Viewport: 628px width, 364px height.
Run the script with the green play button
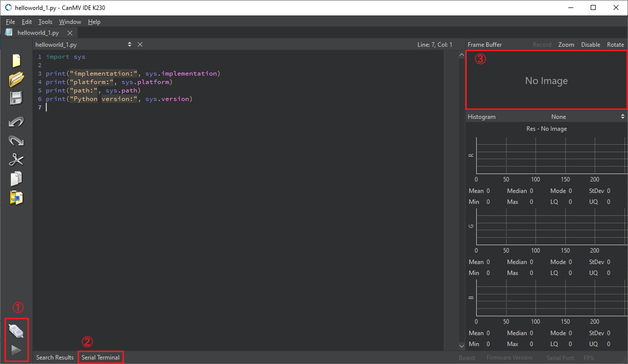(16, 350)
